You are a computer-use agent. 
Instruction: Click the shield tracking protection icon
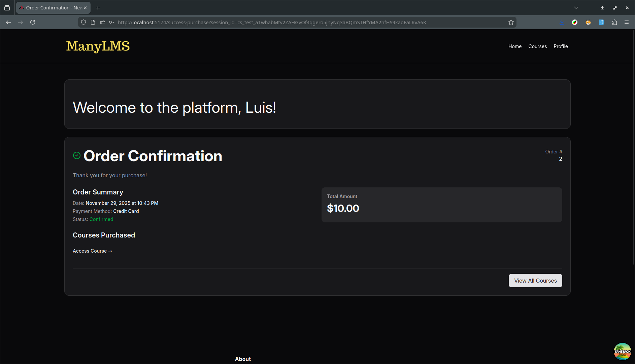[x=83, y=22]
